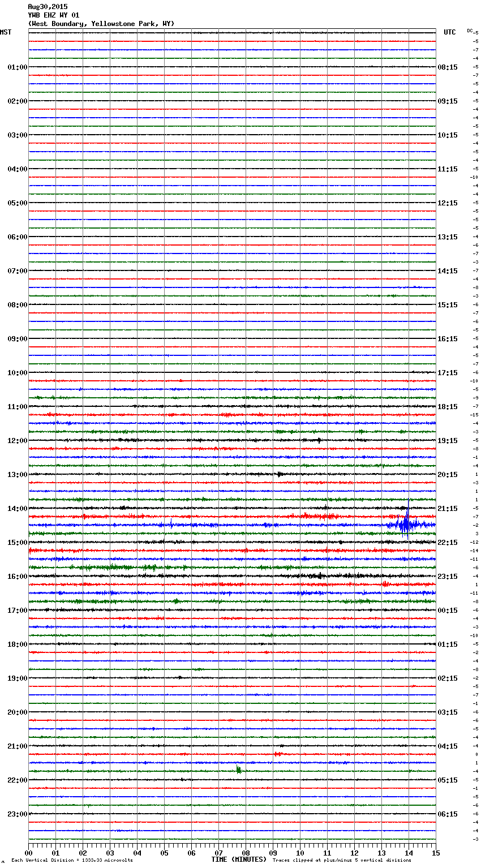
Task: Click the 01:00 MST time label
Action: (17, 67)
